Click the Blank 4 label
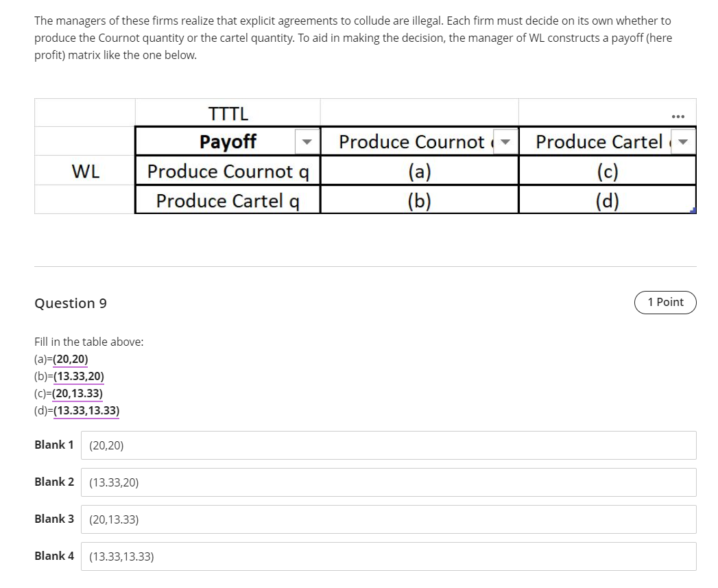This screenshot has height=588, width=718. (x=54, y=556)
